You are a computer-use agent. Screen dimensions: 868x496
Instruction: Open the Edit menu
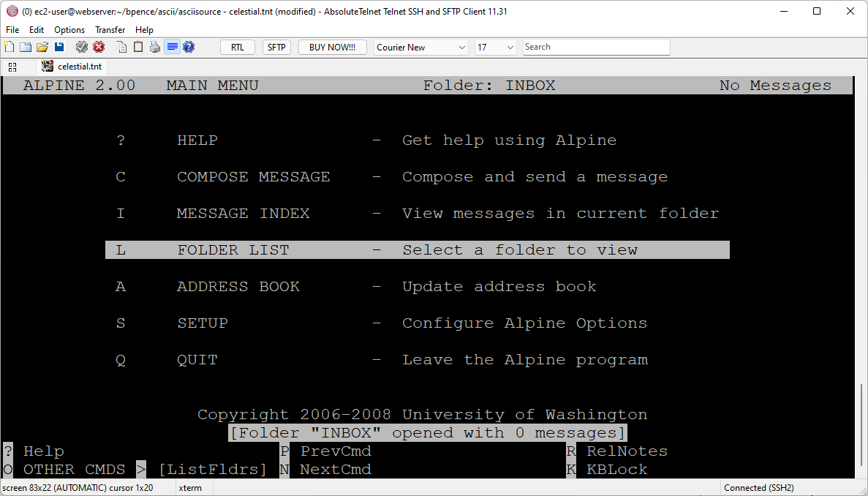point(37,30)
